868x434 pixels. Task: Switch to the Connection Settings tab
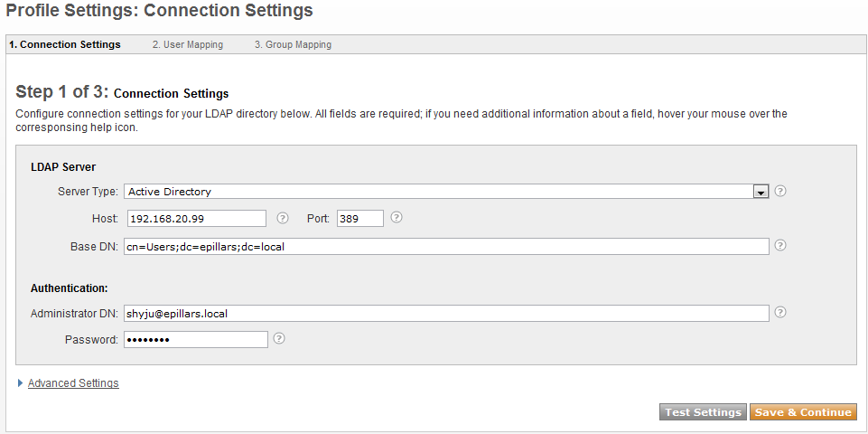[x=65, y=44]
